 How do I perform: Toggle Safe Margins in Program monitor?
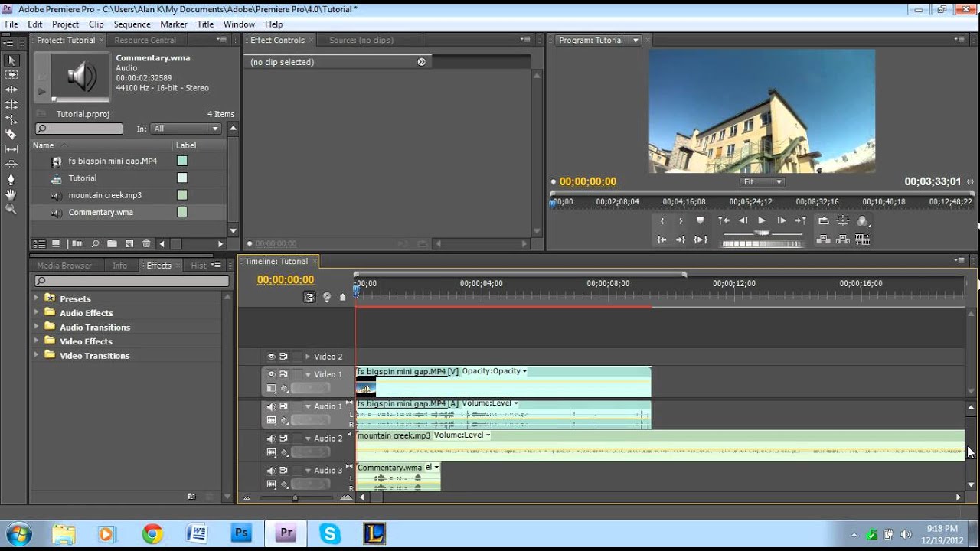[843, 220]
